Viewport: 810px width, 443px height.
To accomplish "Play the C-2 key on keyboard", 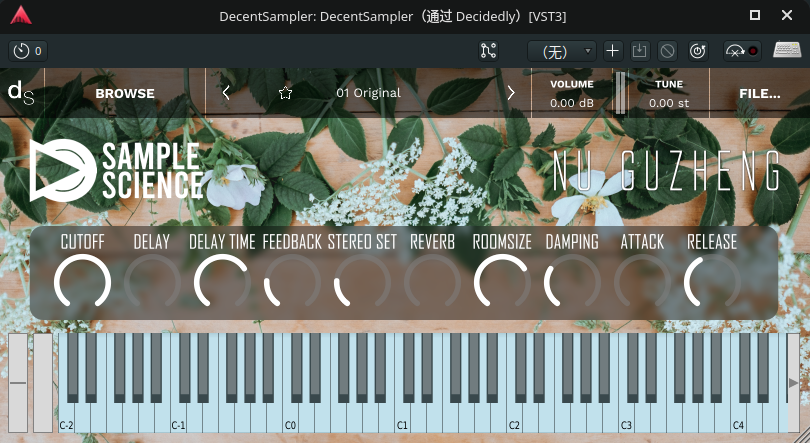I will (66, 418).
